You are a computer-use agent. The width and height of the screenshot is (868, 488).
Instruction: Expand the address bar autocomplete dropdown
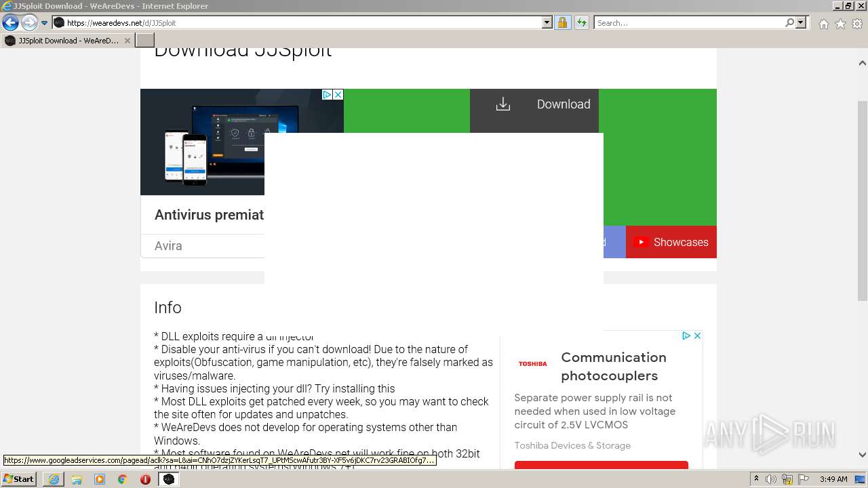(547, 22)
